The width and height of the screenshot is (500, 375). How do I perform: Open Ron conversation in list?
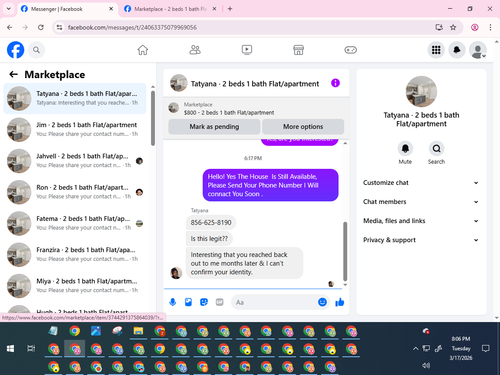click(x=75, y=192)
